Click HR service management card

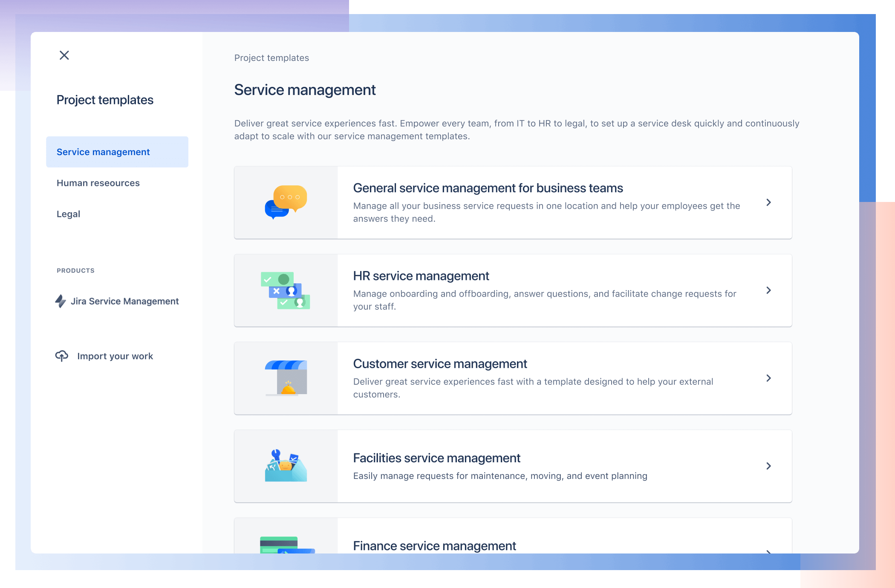click(x=513, y=291)
